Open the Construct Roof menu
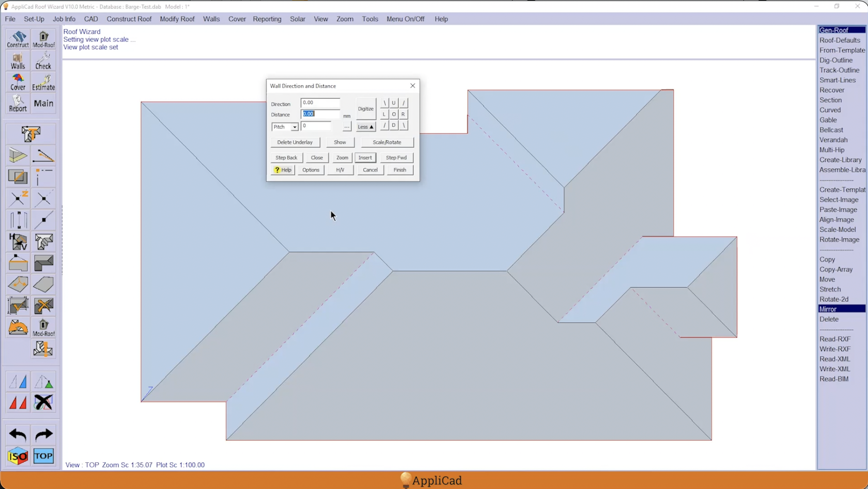Image resolution: width=868 pixels, height=489 pixels. (129, 19)
